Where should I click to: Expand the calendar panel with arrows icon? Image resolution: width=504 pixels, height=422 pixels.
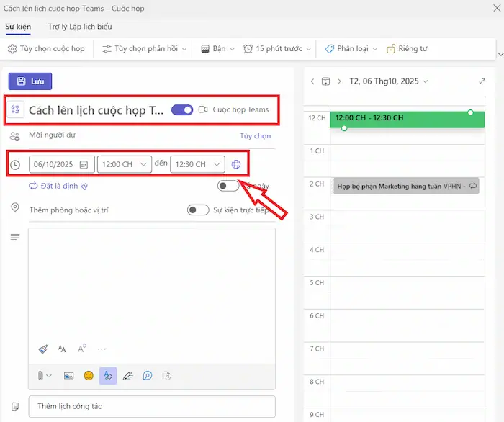coord(482,81)
